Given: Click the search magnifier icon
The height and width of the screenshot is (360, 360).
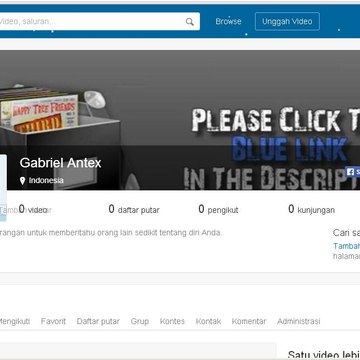Looking at the screenshot, I should click(x=190, y=22).
